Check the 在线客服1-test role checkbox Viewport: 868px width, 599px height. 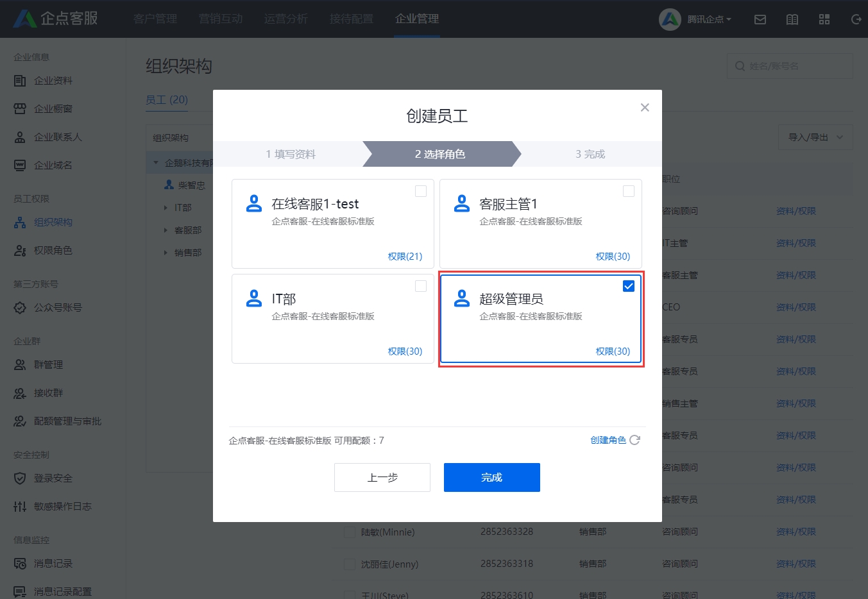[421, 191]
